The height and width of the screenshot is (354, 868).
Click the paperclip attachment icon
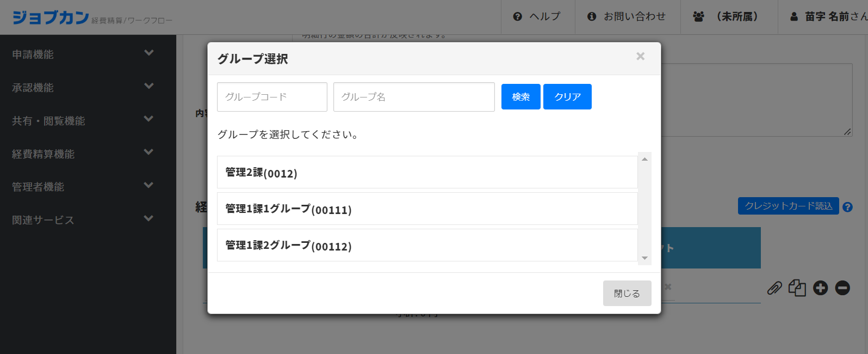pos(774,288)
